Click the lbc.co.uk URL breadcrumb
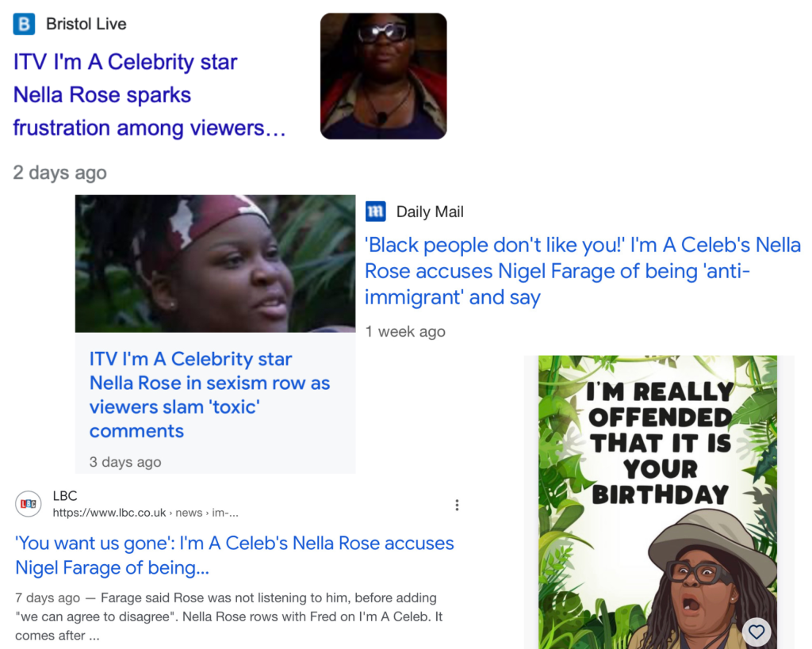812x649 pixels. click(146, 513)
